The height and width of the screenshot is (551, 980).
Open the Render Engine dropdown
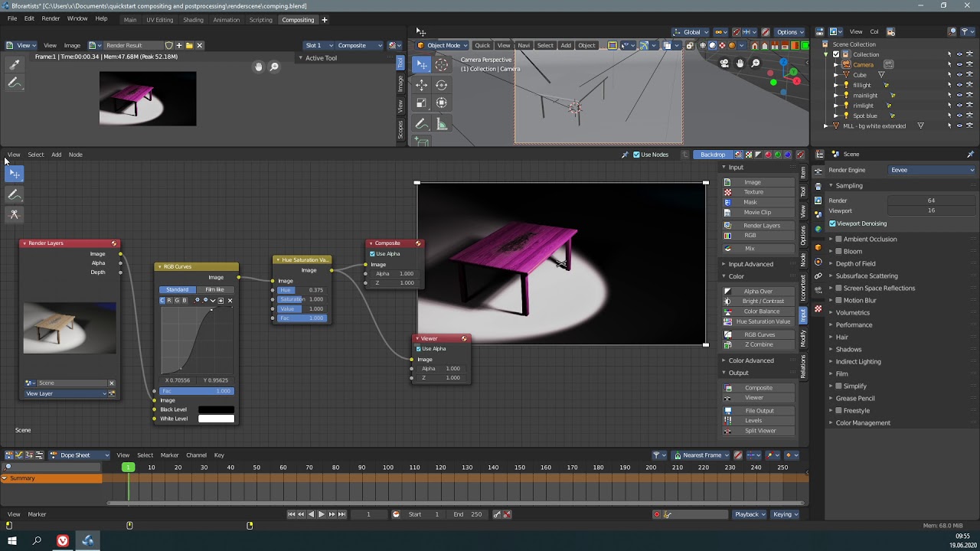coord(933,170)
